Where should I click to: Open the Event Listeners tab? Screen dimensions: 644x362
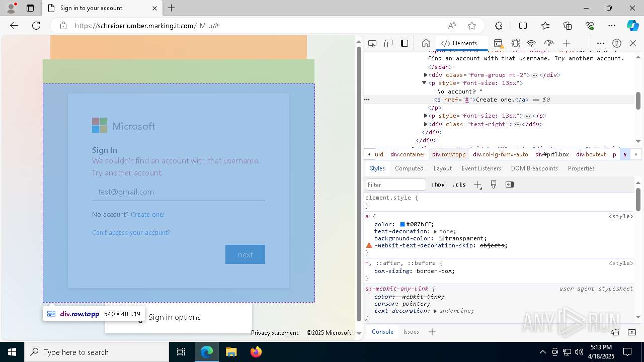[481, 168]
